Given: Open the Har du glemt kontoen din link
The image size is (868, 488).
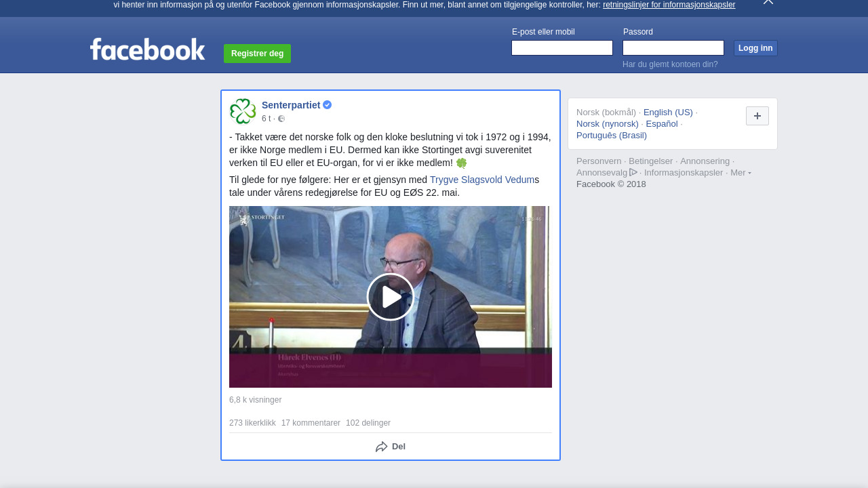Looking at the screenshot, I should click(670, 64).
